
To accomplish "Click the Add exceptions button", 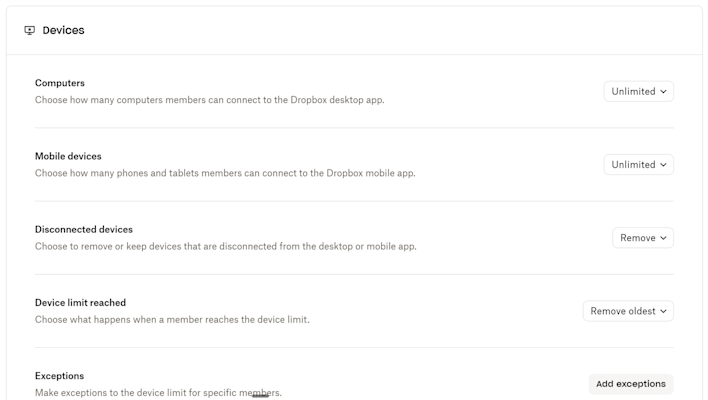I will pos(631,384).
